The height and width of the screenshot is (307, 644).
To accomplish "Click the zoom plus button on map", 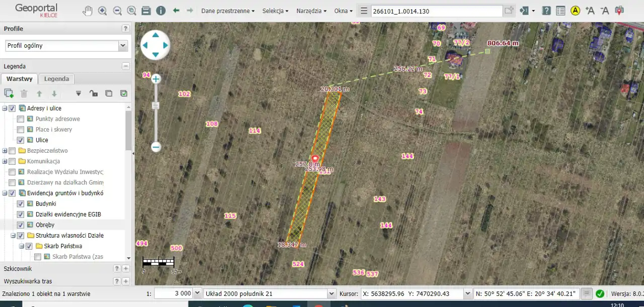I will click(156, 79).
